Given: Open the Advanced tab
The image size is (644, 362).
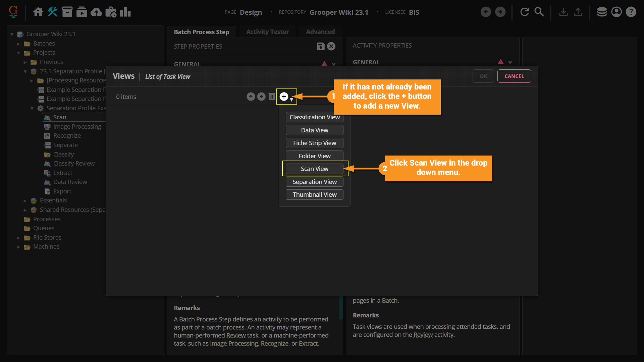Looking at the screenshot, I should 320,32.
